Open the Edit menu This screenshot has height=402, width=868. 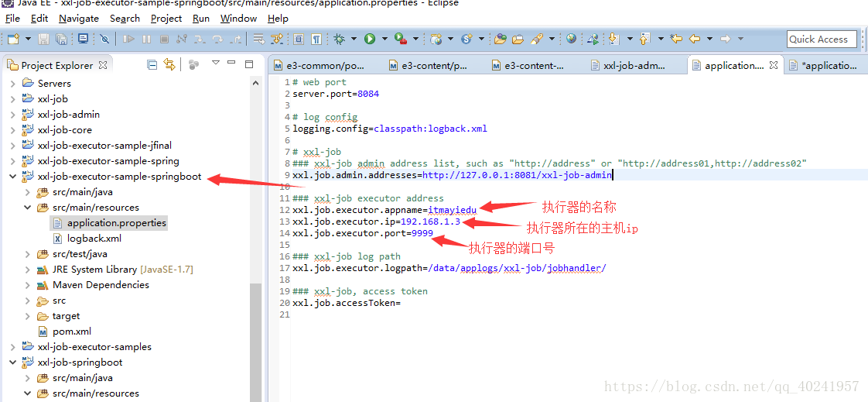coord(39,19)
